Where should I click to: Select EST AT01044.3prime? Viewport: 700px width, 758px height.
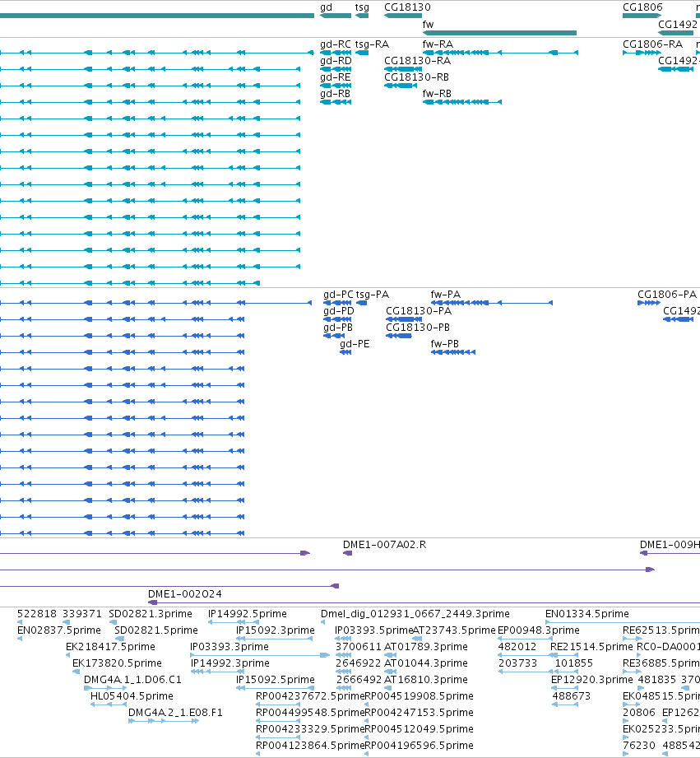[426, 663]
